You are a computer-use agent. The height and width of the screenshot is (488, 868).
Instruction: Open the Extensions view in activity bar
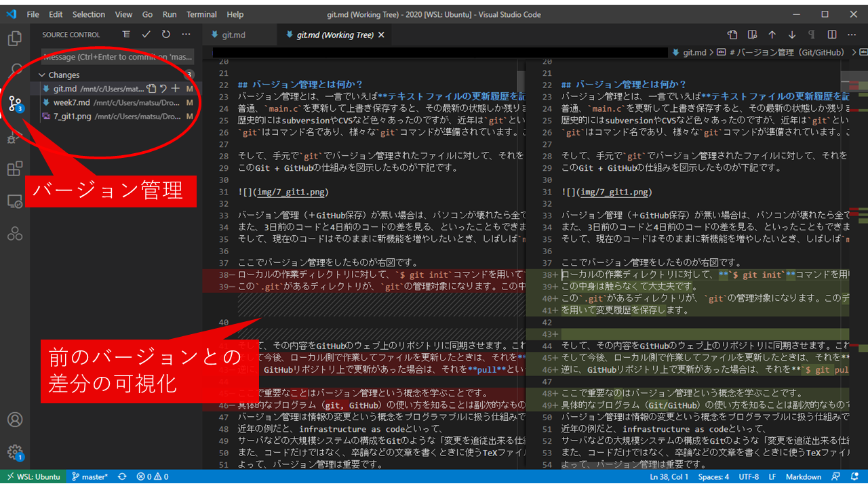click(15, 169)
